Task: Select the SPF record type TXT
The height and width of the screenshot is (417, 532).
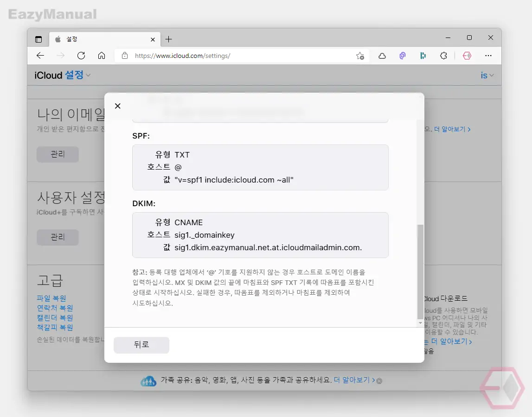Action: pos(182,155)
